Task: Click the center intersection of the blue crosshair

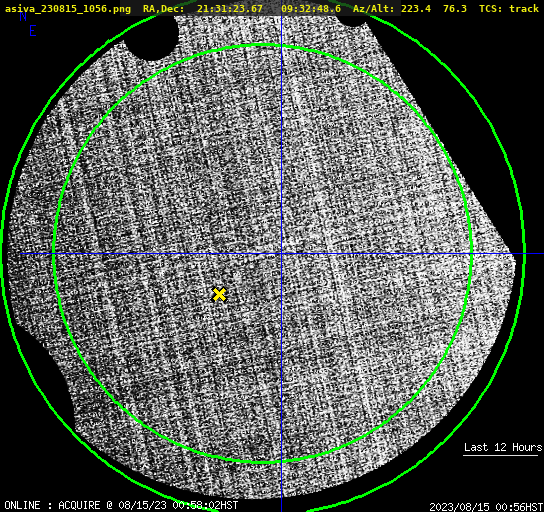Action: point(281,254)
